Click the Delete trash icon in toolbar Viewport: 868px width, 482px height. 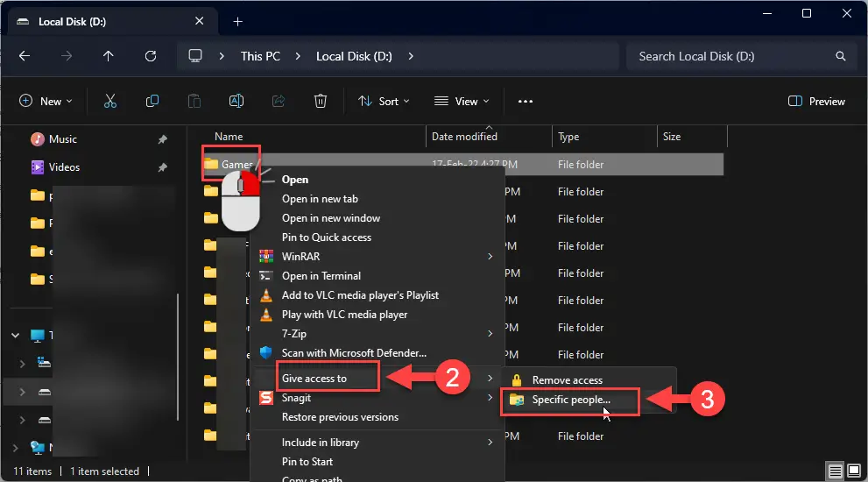click(x=321, y=101)
